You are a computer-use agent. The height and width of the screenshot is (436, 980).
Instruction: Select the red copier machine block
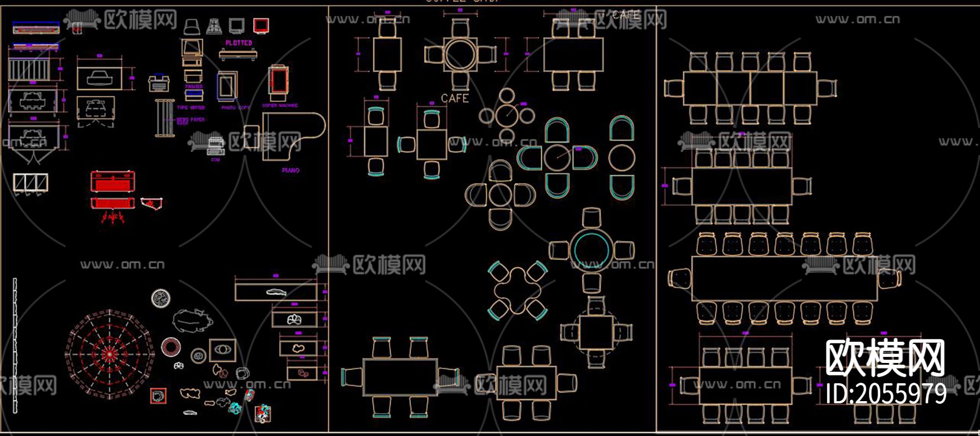click(278, 83)
